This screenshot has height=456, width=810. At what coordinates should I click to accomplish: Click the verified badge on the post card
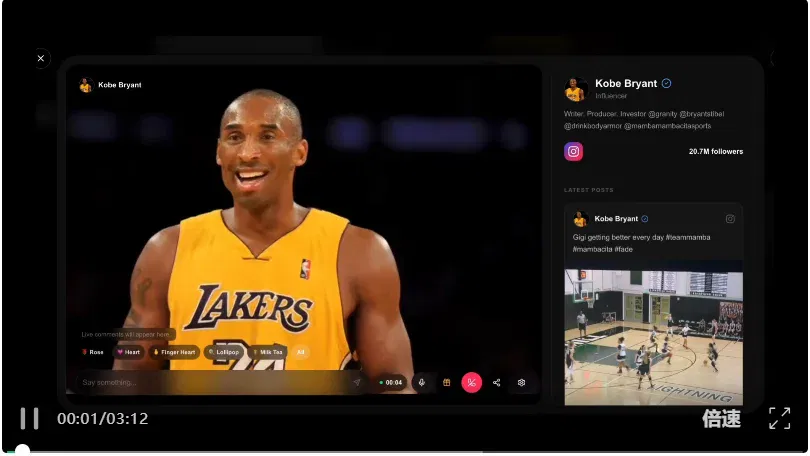pos(645,219)
